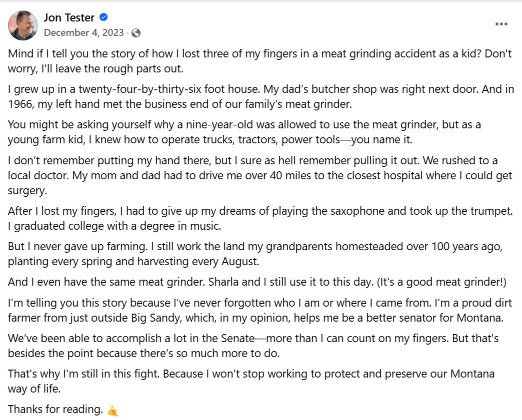This screenshot has width=522, height=420.
Task: Open the December 4, 2023 post timestamp
Action: (83, 32)
